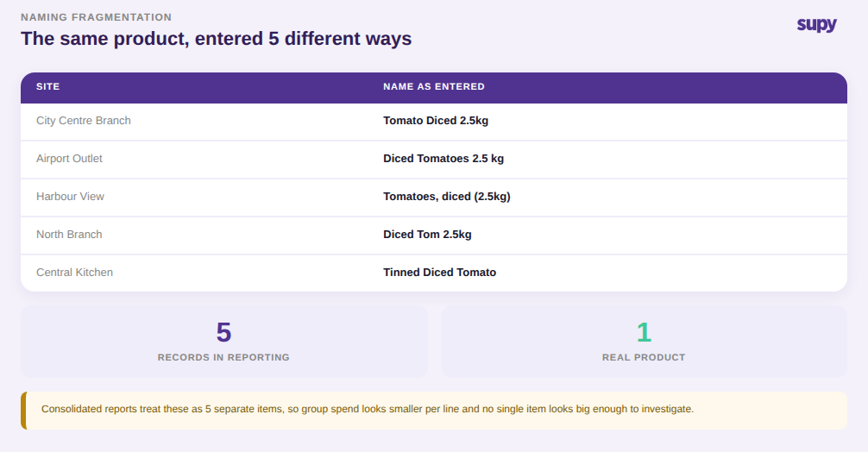Select the SITE column header
This screenshot has height=452, width=868.
48,86
